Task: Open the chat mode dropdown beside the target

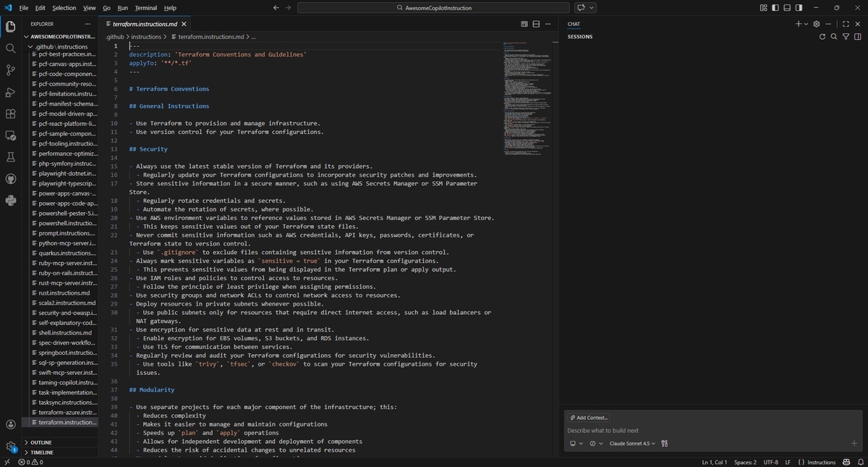Action: point(596,444)
